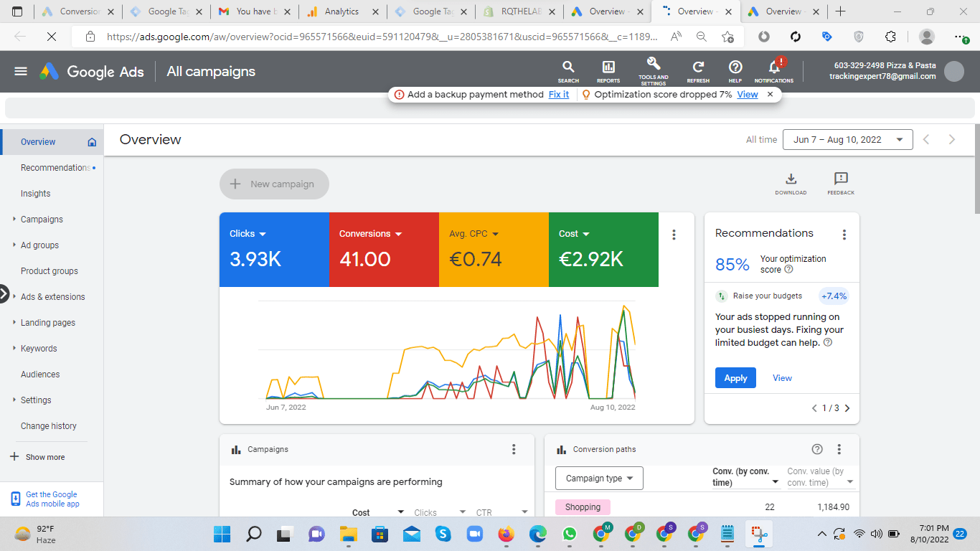
Task: Click the Feedback icon
Action: [x=841, y=183]
